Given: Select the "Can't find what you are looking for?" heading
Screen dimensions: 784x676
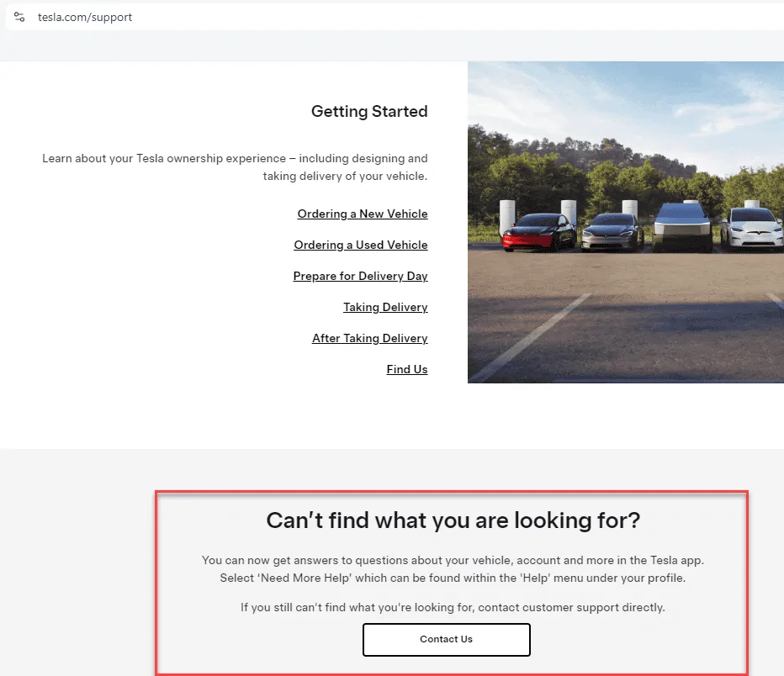Looking at the screenshot, I should click(453, 520).
